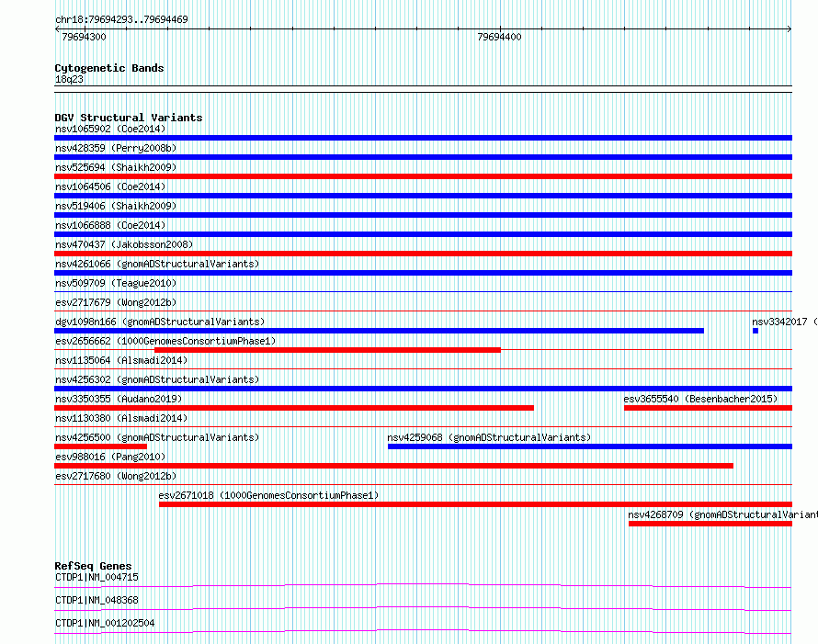818x644 pixels.
Task: Click esv2656662 1000GenomesConsortiumPhase1 label
Action: point(165,341)
